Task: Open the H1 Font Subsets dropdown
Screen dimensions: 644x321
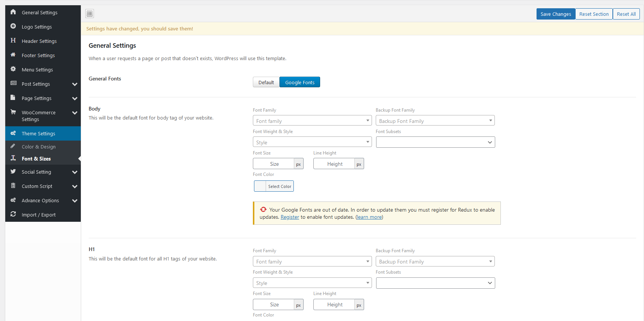Action: coord(435,283)
